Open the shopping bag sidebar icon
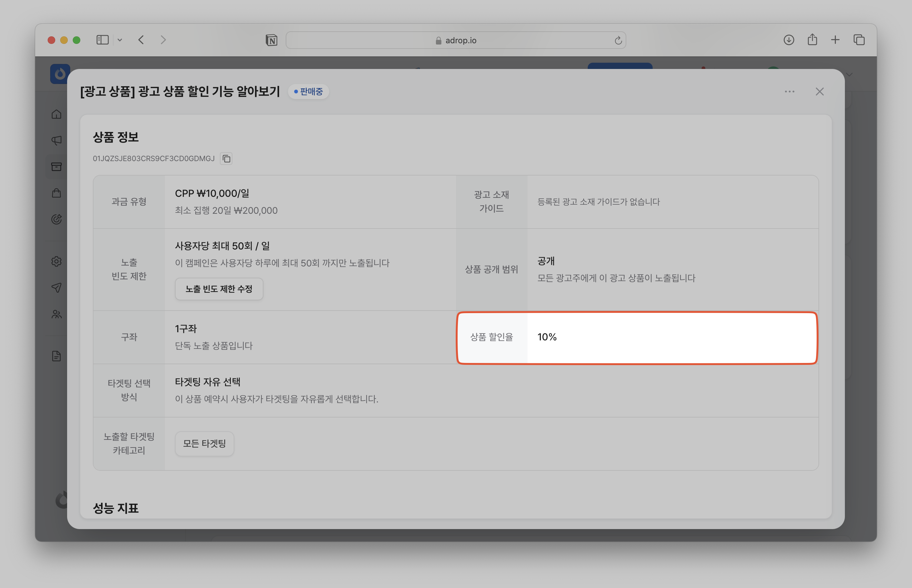 56,193
